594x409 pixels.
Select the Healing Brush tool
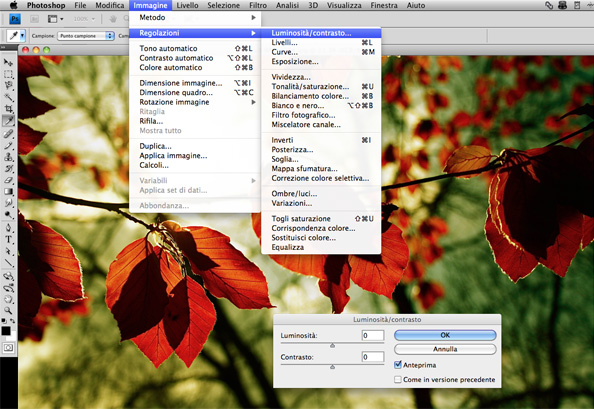pyautogui.click(x=8, y=133)
